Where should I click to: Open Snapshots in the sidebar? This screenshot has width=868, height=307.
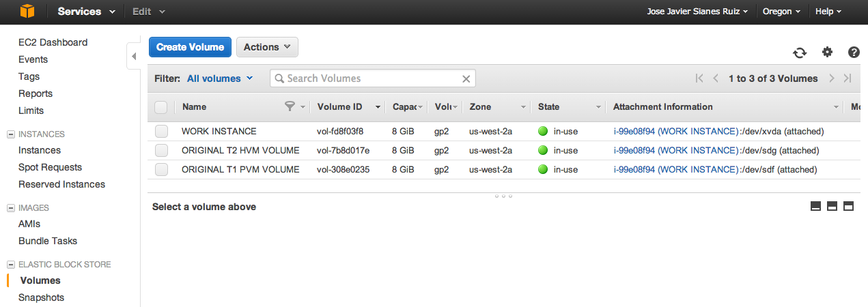(x=41, y=297)
